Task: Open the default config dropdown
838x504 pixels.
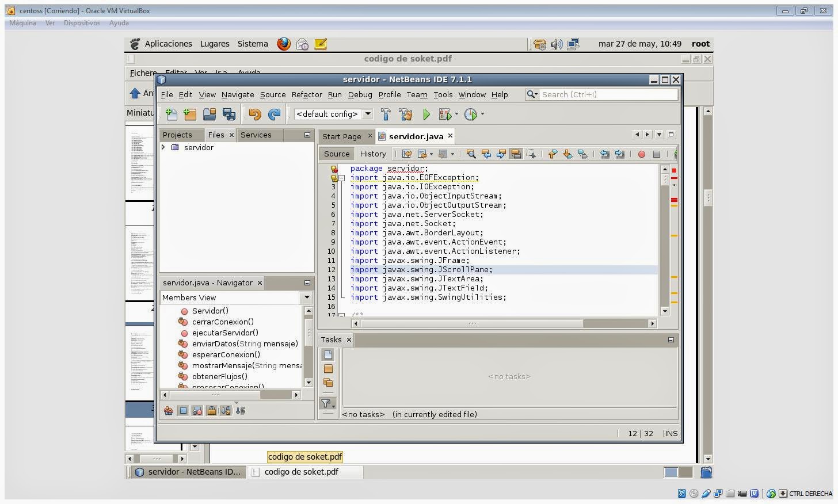Action: (367, 114)
